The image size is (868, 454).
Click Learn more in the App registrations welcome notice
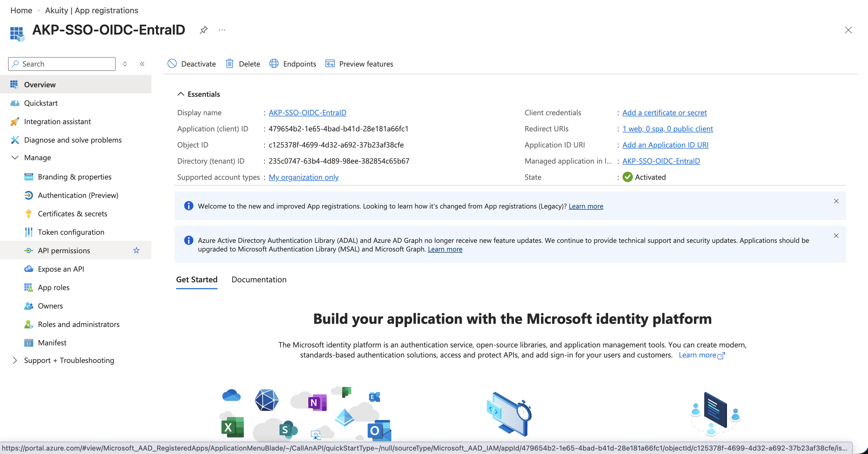[x=586, y=206]
